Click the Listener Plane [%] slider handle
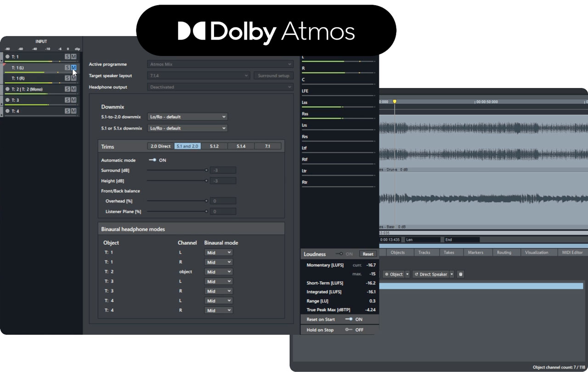Screen dimensions: 588x372 (206, 211)
